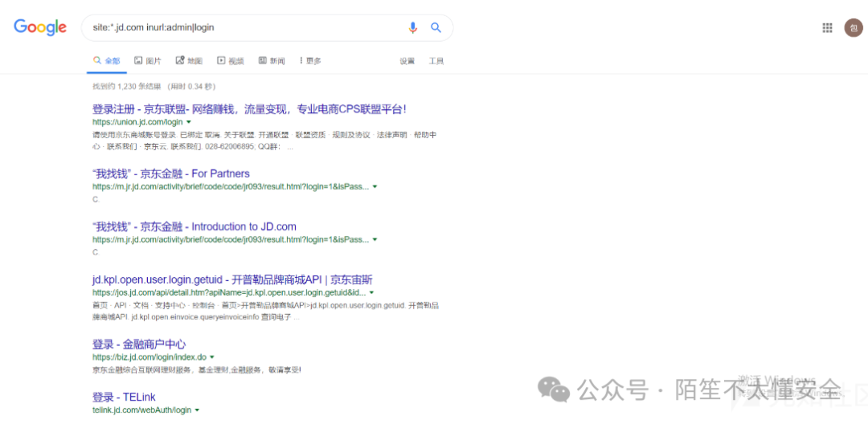Screen dimensions: 868x424
Task: Click the telink.jd.com/webAuth/login URL text
Action: [141, 410]
